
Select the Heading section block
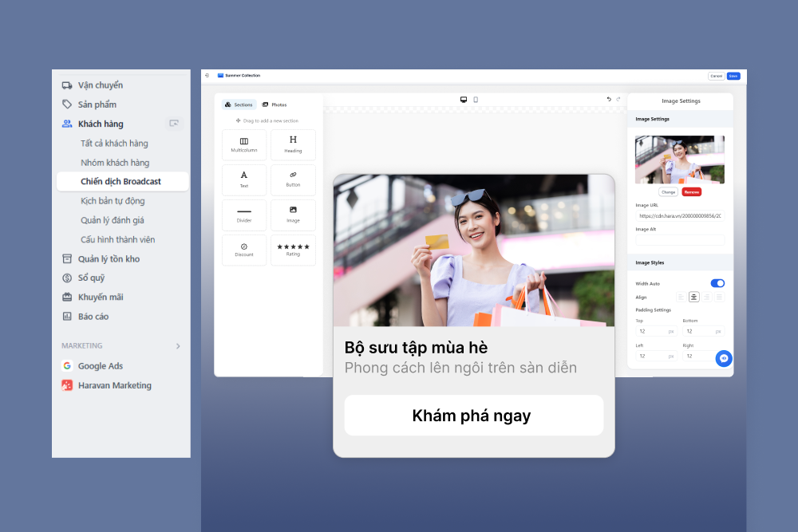click(293, 144)
